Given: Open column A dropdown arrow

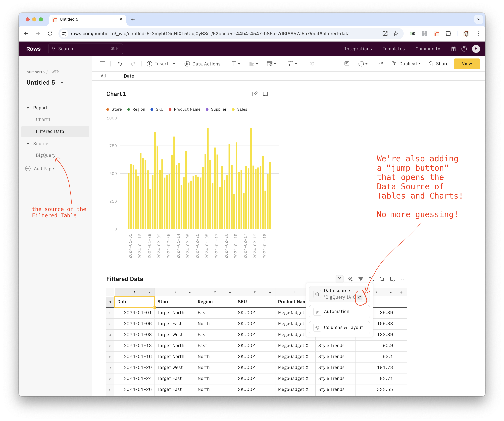Looking at the screenshot, I should [x=149, y=292].
